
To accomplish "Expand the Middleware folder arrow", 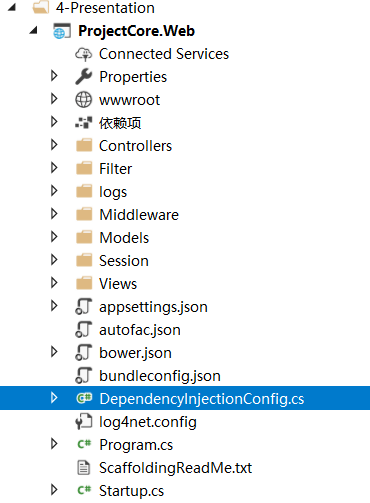I will point(54,214).
